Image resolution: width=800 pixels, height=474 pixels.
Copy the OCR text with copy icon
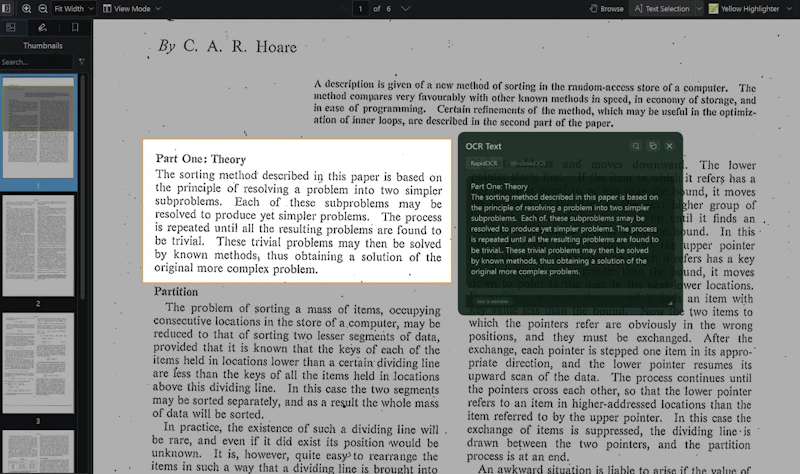pyautogui.click(x=653, y=146)
